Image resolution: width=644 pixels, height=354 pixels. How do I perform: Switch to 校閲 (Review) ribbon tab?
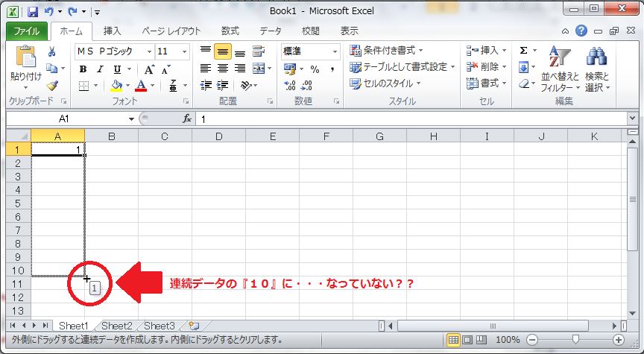(311, 31)
